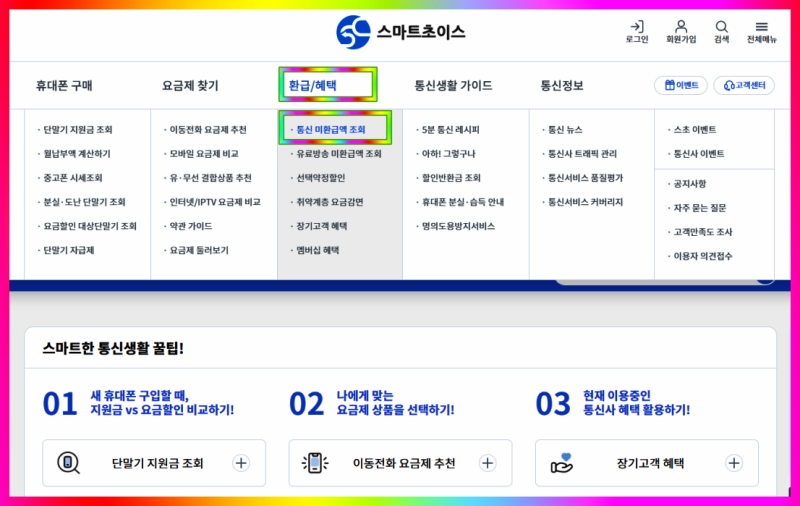Viewport: 800px width, 506px height.
Task: Go to 할인반환금 조회
Action: pyautogui.click(x=451, y=178)
